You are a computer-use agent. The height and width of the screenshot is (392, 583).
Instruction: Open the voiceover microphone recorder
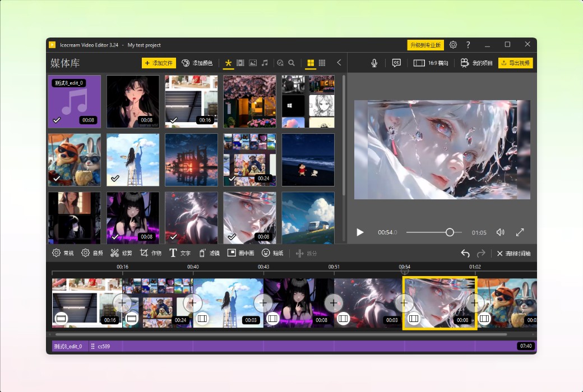(x=374, y=63)
